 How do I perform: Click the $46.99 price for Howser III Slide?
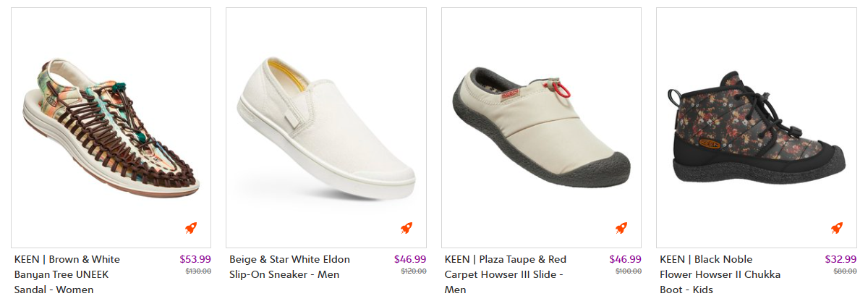tap(625, 259)
